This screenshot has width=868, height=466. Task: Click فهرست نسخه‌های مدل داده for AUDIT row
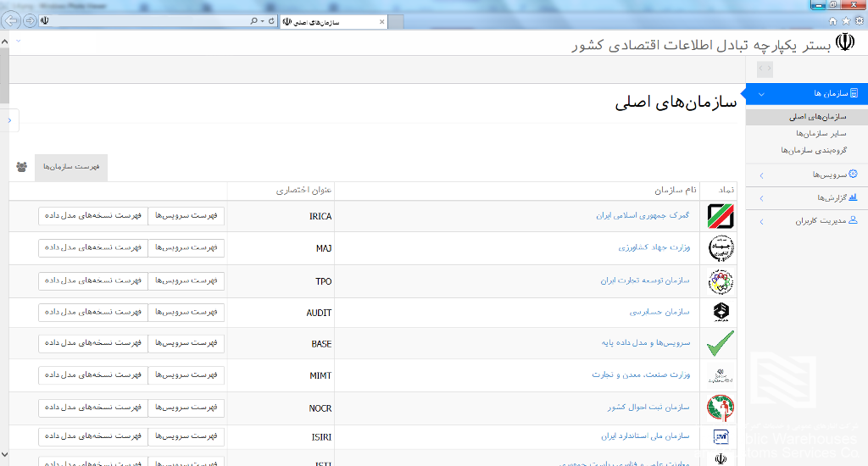pyautogui.click(x=92, y=312)
